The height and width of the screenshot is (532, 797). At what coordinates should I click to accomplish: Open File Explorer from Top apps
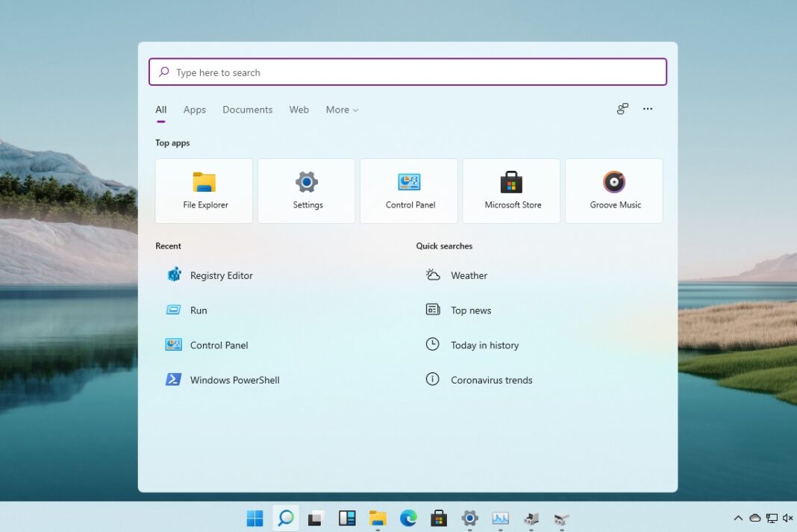tap(203, 190)
